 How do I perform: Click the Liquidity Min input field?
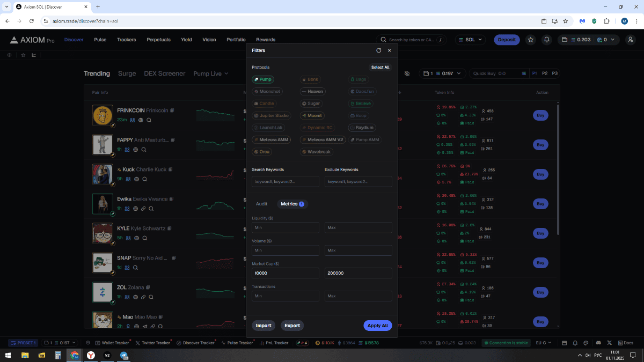(x=285, y=228)
